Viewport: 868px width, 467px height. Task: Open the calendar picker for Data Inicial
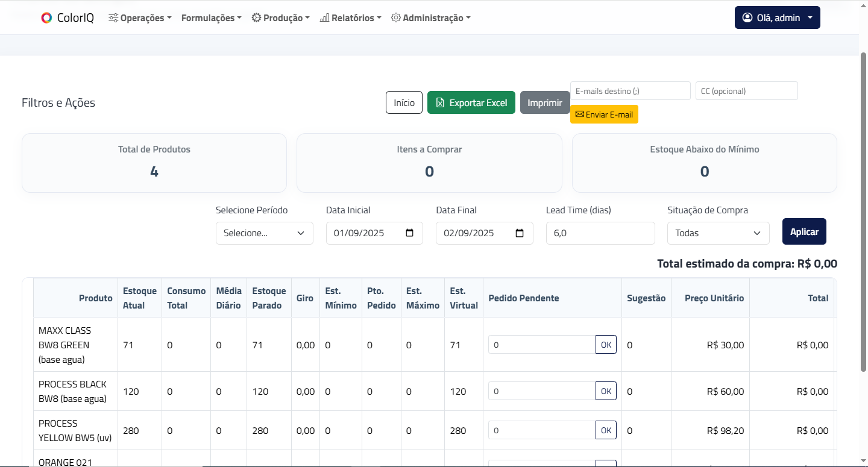(x=410, y=233)
